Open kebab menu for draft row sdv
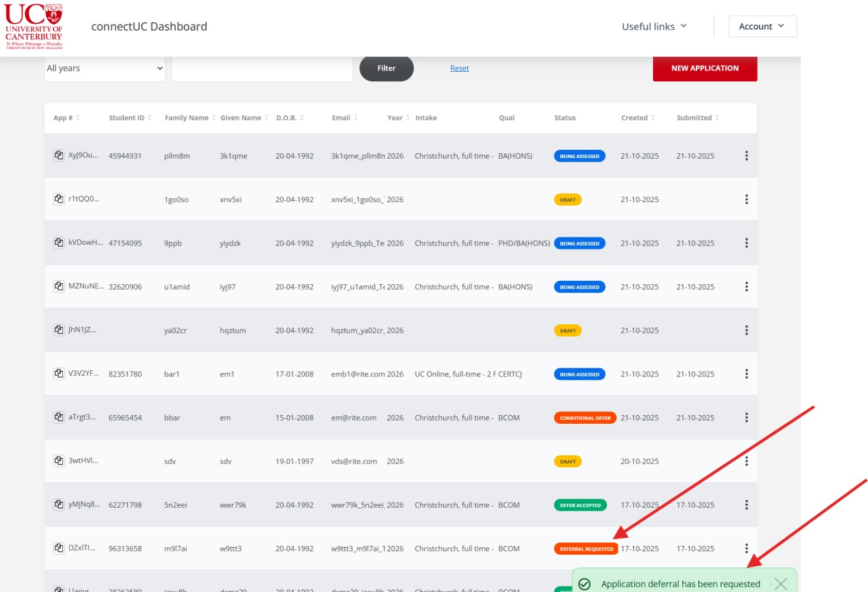868x592 pixels. click(746, 461)
